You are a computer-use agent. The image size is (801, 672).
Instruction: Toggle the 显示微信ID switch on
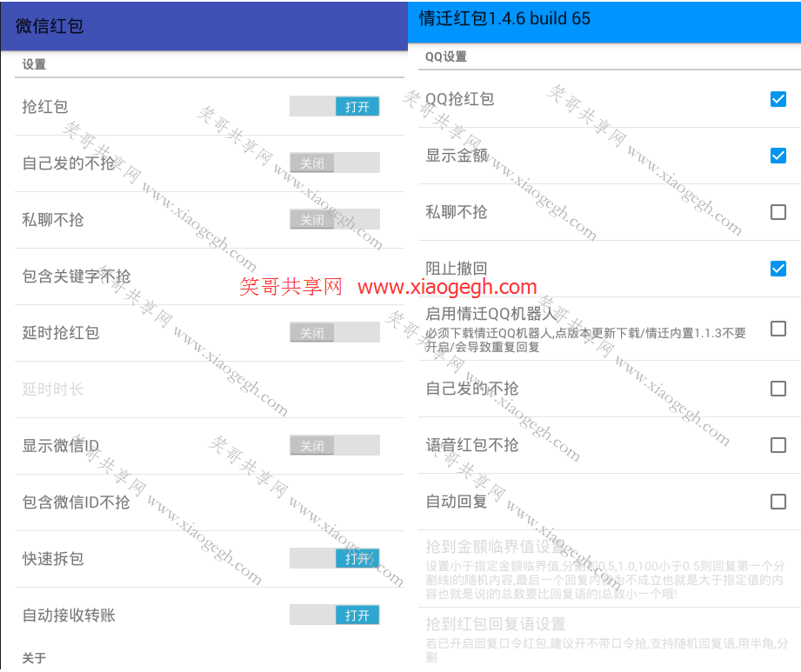335,445
